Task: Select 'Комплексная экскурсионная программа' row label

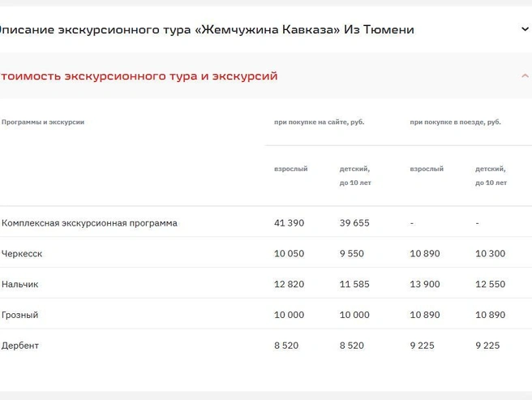Action: 89,223
